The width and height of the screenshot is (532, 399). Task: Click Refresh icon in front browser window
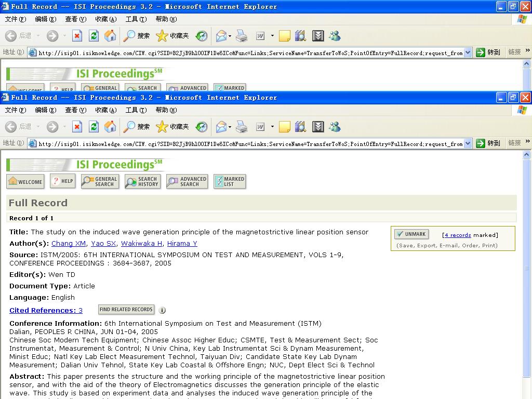click(x=94, y=127)
